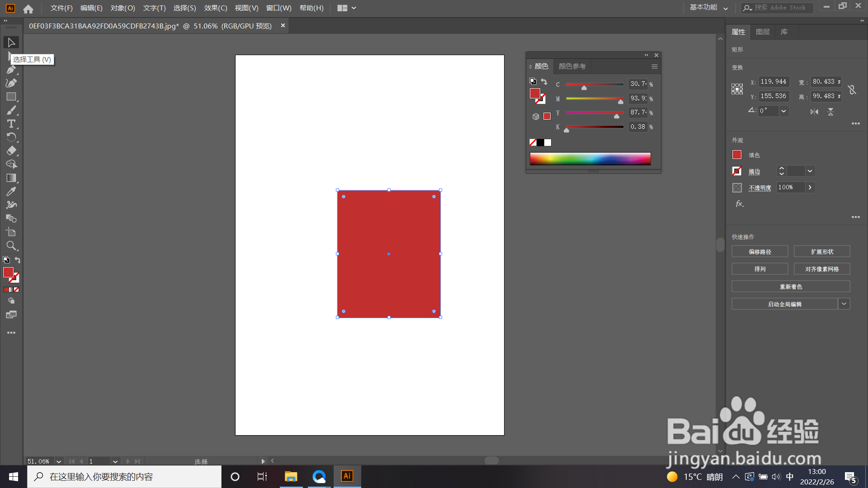The width and height of the screenshot is (868, 488).
Task: Open the 效果(C) menu
Action: pos(215,8)
